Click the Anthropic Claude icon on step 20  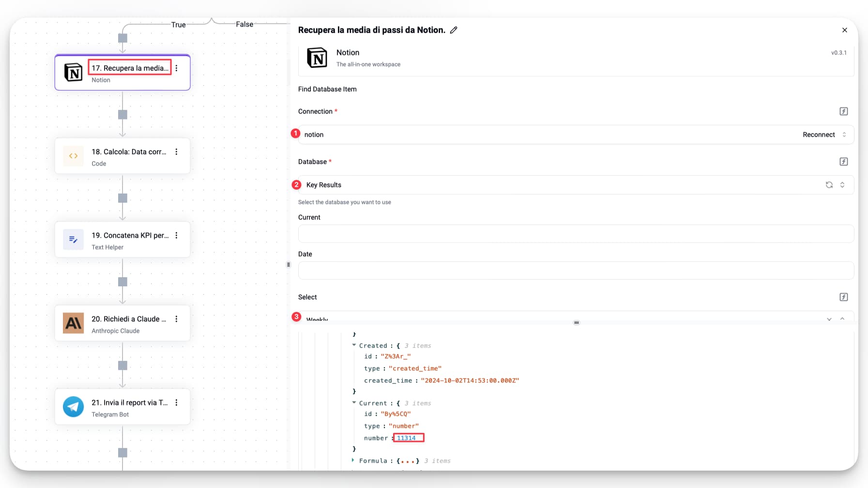(x=73, y=323)
